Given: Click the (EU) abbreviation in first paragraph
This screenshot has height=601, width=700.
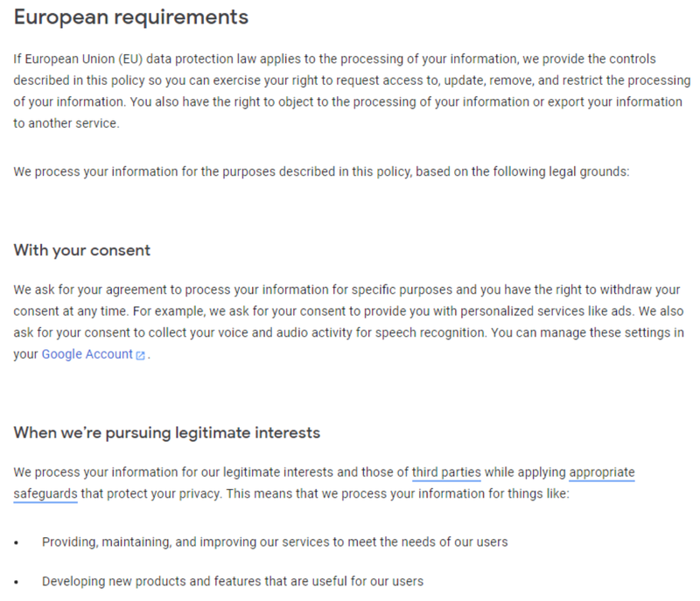Looking at the screenshot, I should (130, 59).
